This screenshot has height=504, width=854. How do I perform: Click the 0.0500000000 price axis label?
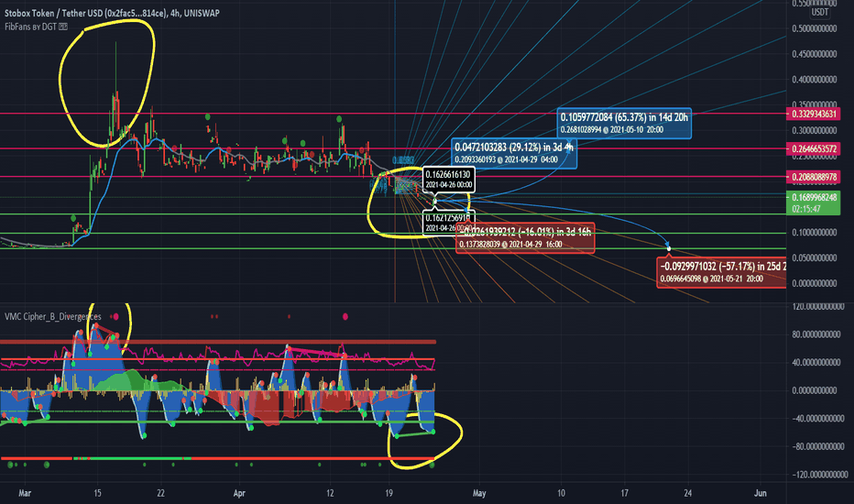click(x=815, y=257)
